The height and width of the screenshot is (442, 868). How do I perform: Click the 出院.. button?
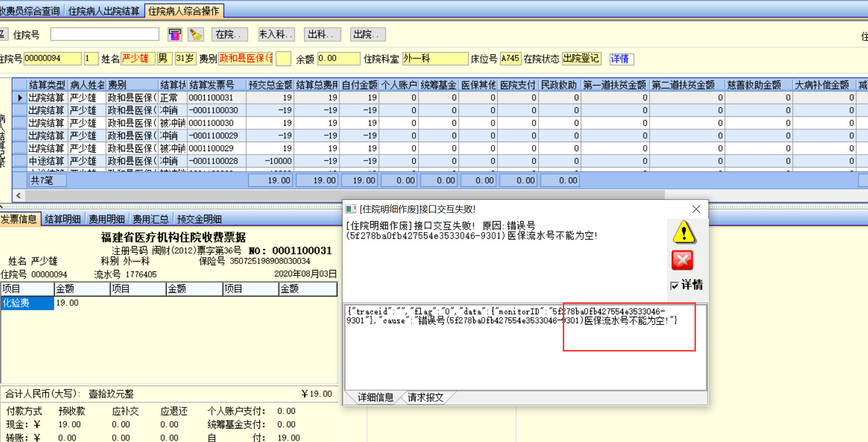367,34
